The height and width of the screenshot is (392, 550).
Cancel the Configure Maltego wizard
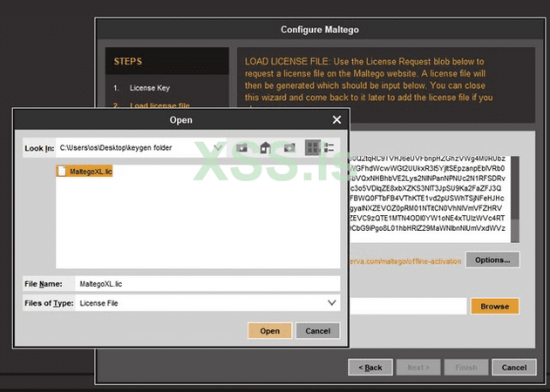coord(514,368)
